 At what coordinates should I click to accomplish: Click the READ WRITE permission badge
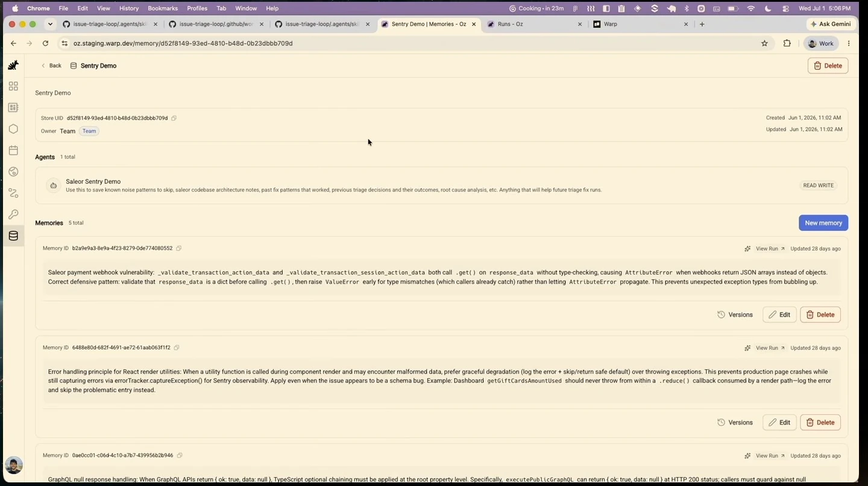818,185
